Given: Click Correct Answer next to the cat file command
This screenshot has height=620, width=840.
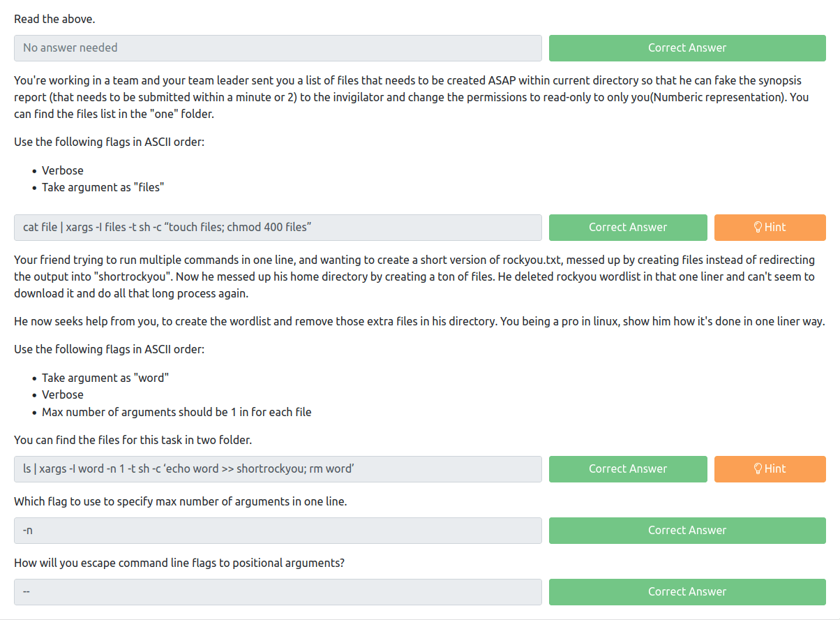Looking at the screenshot, I should (x=628, y=228).
